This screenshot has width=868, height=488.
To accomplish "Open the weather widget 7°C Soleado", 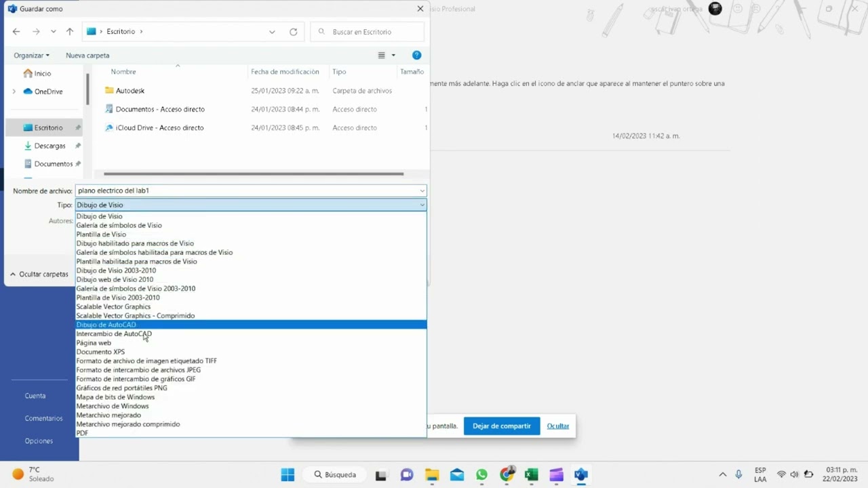I will click(x=33, y=474).
